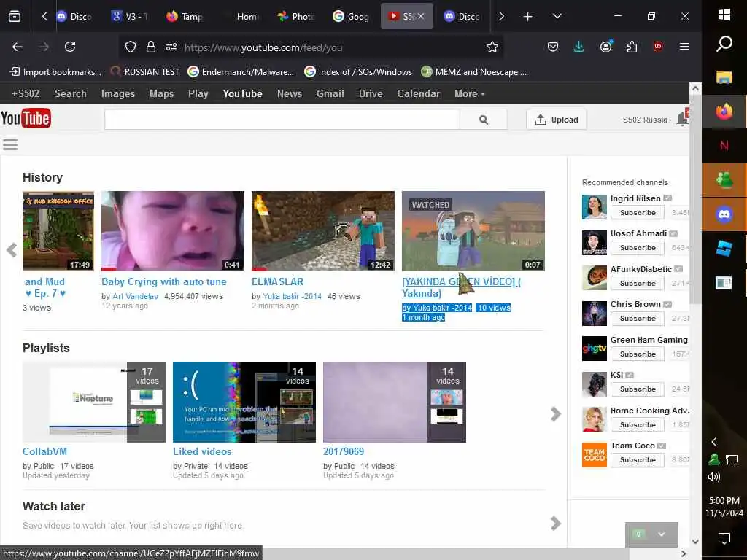
Task: Open the list all tabs chevron
Action: [557, 16]
